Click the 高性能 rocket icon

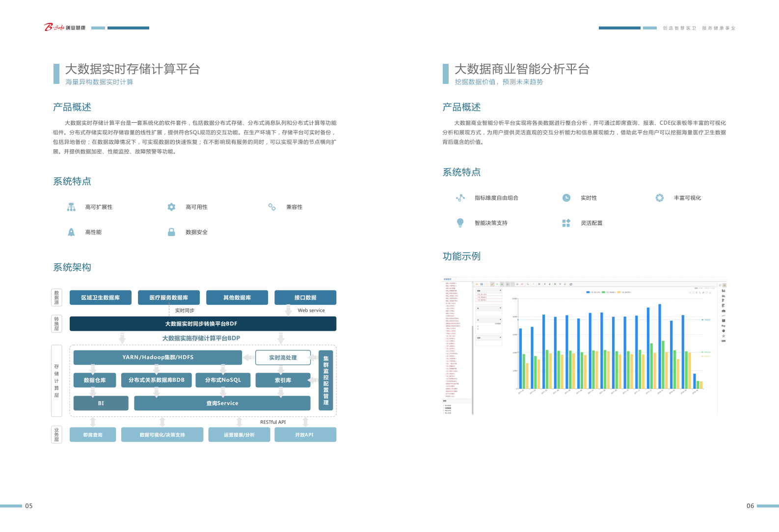click(x=71, y=232)
